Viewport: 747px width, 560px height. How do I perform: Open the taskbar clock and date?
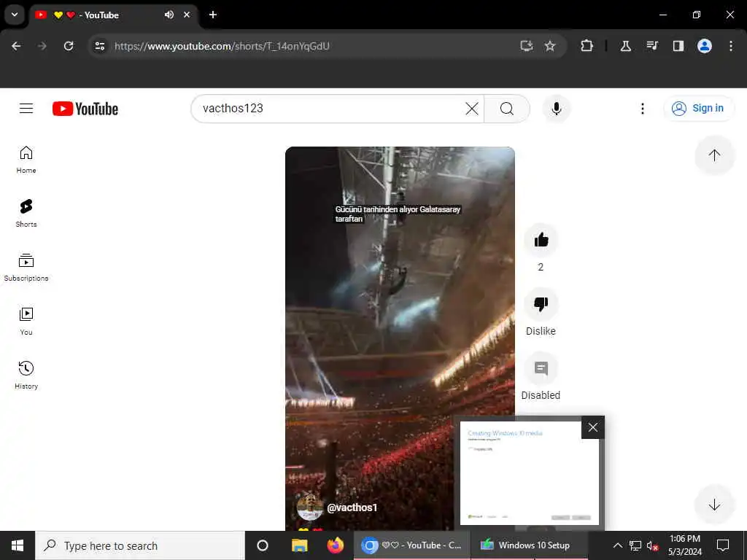(684, 545)
